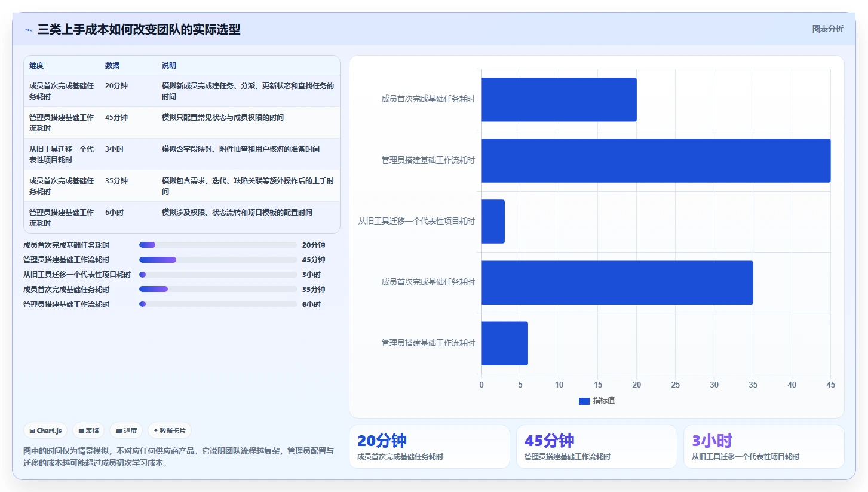Click the description starting 模拟涉及权限
The image size is (868, 492).
tap(237, 213)
